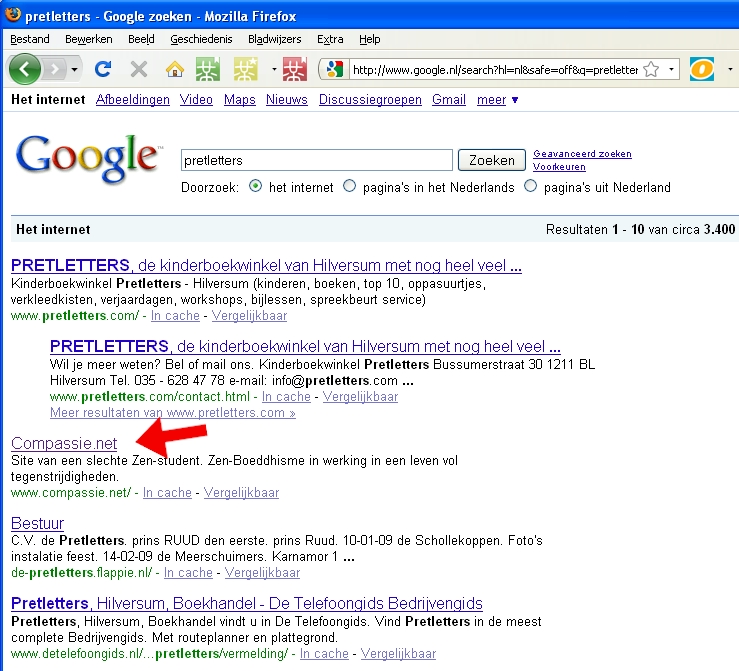Click the 'Het internet' results header text
Screen dimensions: 739x671
click(53, 229)
